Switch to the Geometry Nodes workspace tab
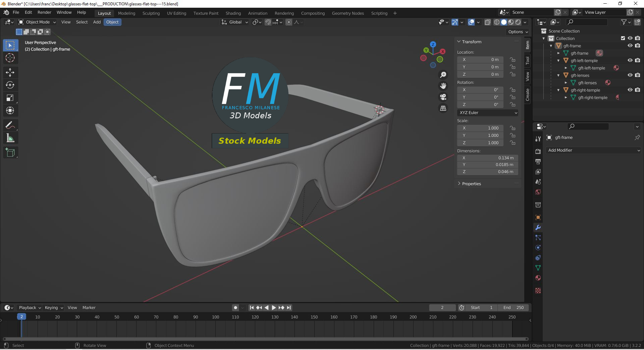Screen dimensions: 644x350 click(348, 13)
